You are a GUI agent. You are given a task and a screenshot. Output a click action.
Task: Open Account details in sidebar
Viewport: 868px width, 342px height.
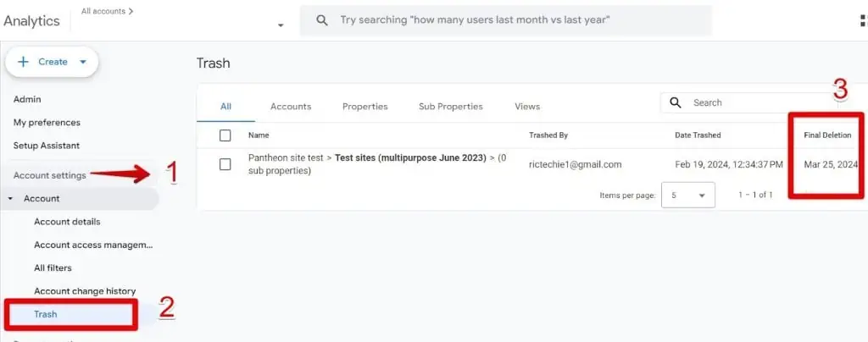pos(67,222)
